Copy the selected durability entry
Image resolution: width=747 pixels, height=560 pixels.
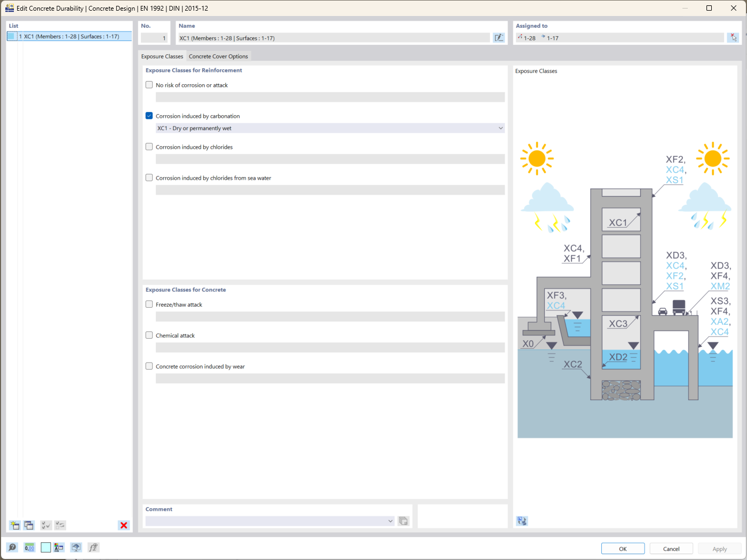pyautogui.click(x=29, y=525)
